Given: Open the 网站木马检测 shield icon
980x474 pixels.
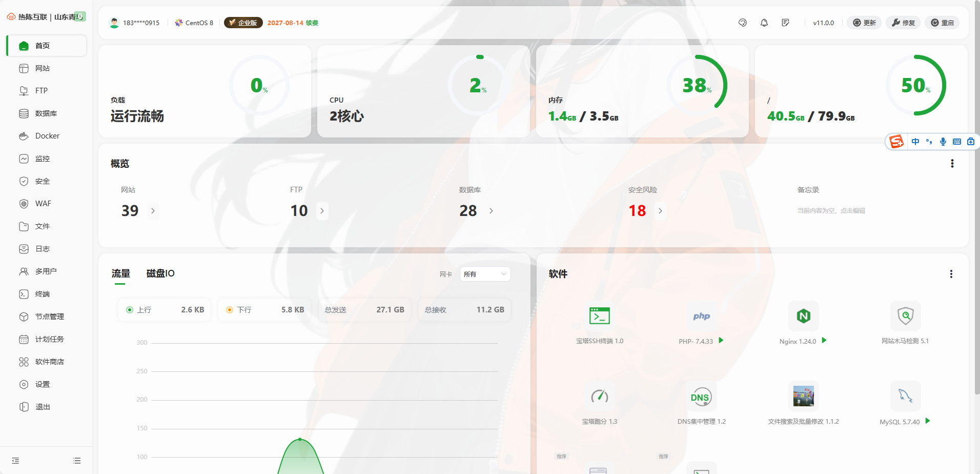Looking at the screenshot, I should 905,316.
